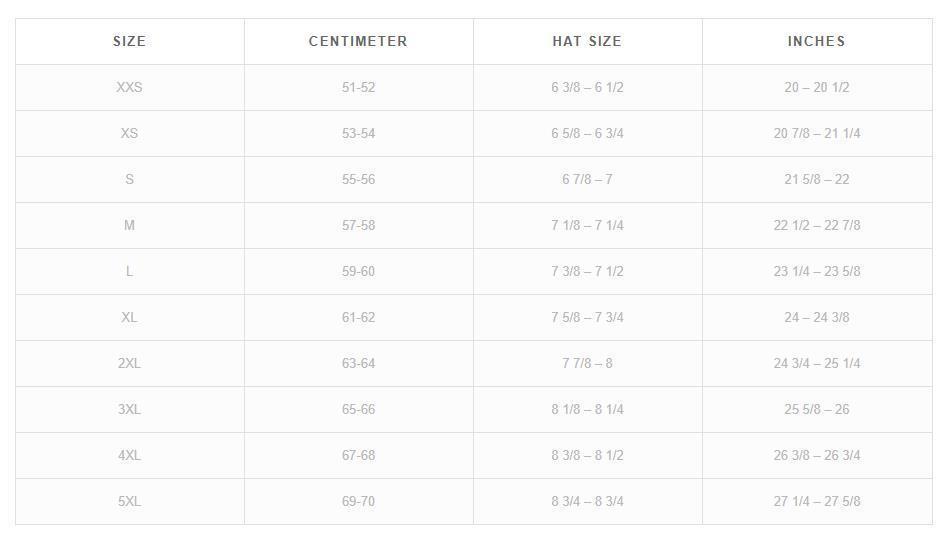This screenshot has height=537, width=945.
Task: Click the CENTIMETER column header
Action: [358, 41]
